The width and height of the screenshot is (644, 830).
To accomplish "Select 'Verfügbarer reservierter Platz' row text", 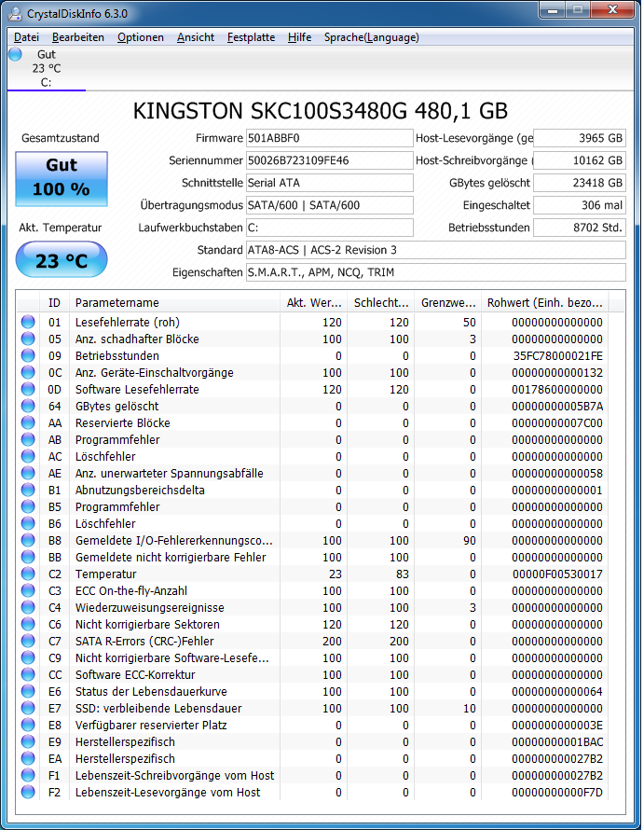I will (x=151, y=726).
